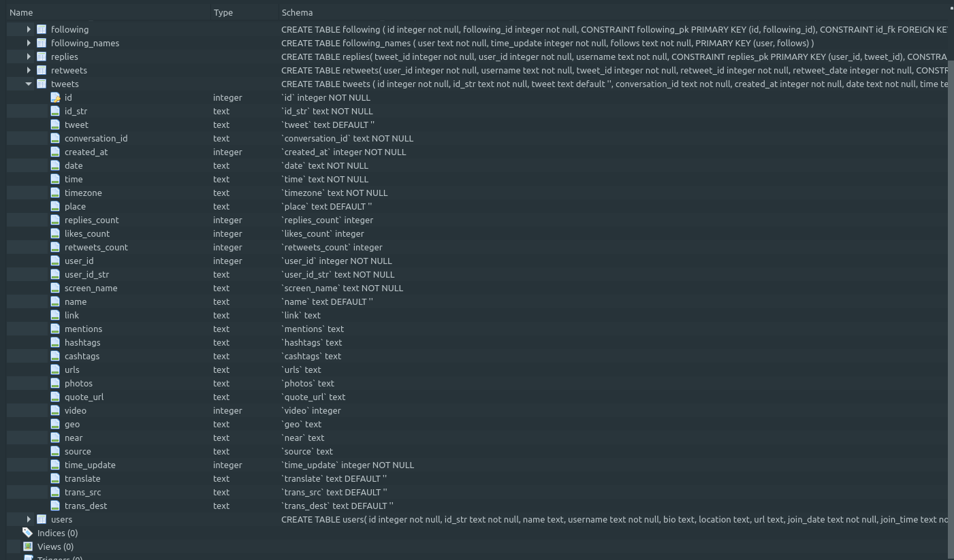This screenshot has height=560, width=954.
Task: Click the field icon next to tweet column
Action: click(x=55, y=125)
